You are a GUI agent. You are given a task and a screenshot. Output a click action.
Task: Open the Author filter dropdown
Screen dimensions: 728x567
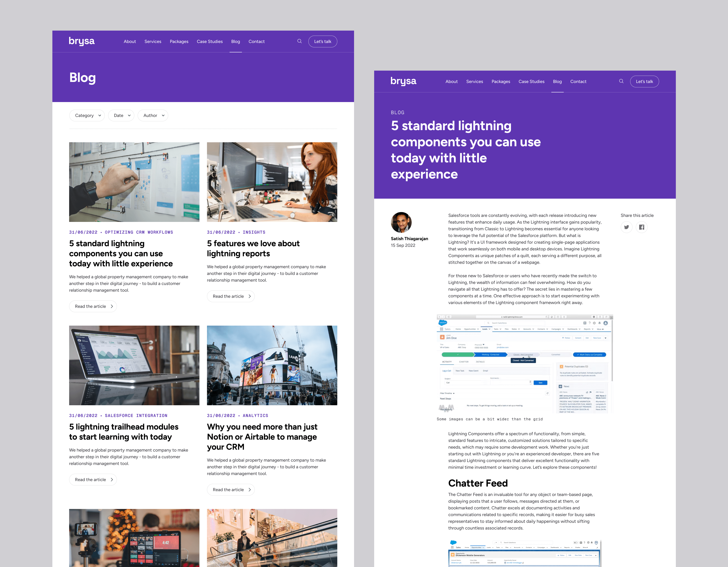pos(153,116)
